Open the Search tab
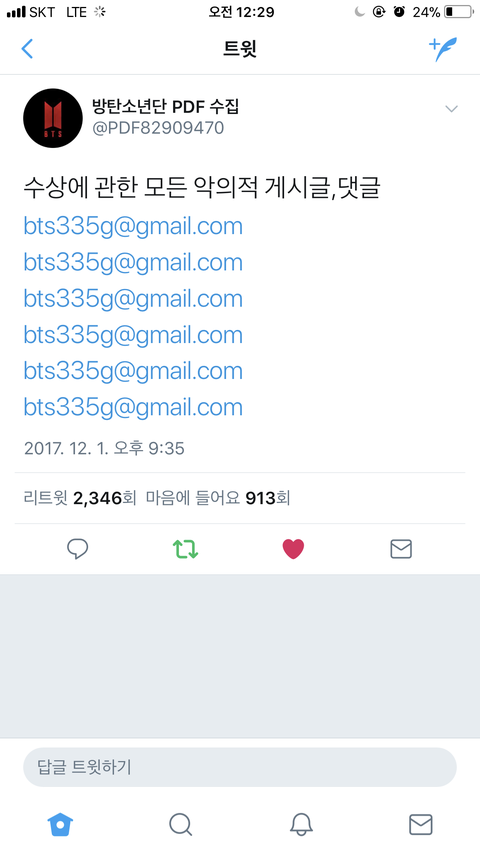The width and height of the screenshot is (480, 853). tap(180, 824)
